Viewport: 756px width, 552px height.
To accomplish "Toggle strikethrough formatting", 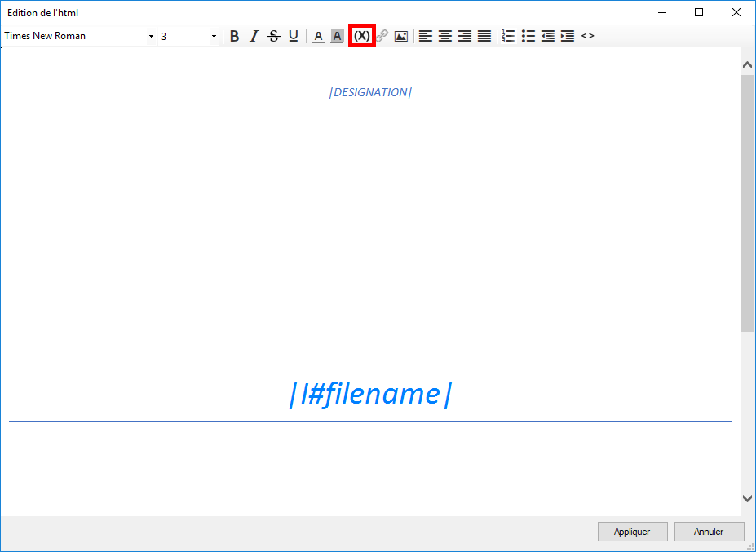I will [x=274, y=36].
